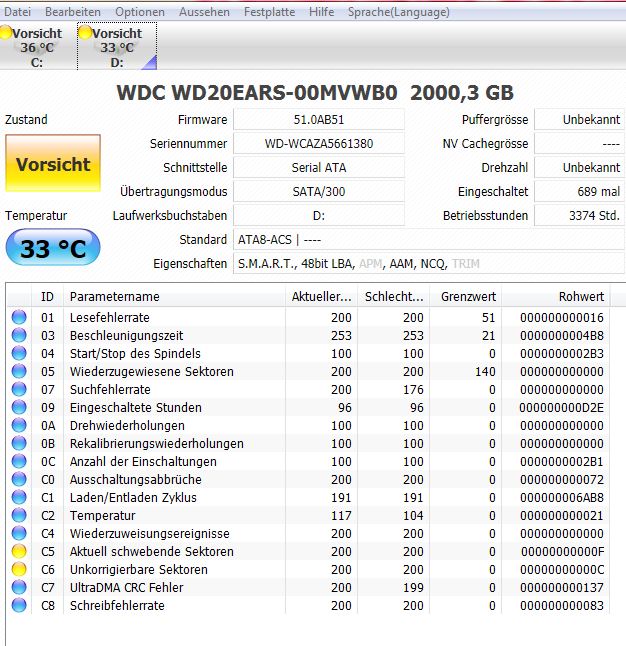This screenshot has width=626, height=646.
Task: Click raw value 000000006AB8
Action: [562, 498]
